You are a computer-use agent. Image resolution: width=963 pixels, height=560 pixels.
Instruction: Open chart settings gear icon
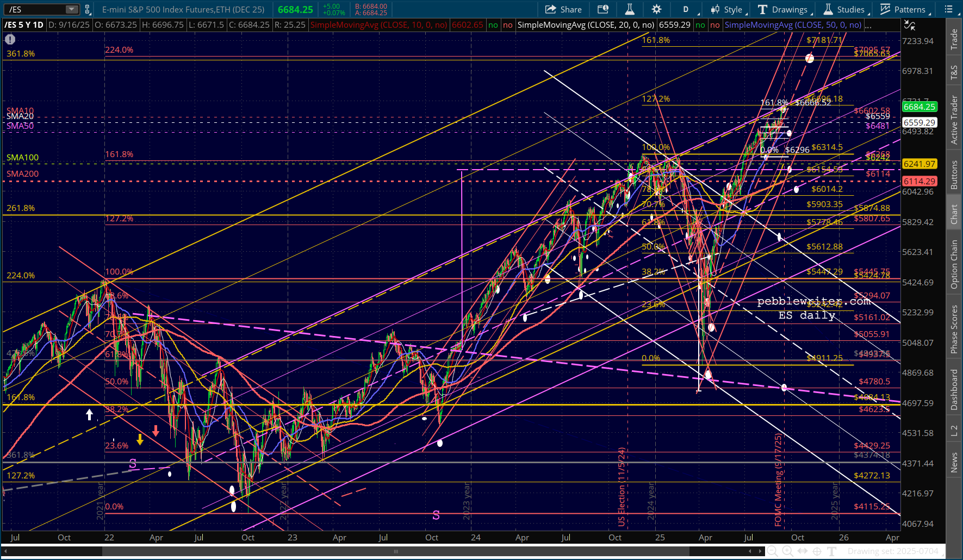tap(656, 9)
